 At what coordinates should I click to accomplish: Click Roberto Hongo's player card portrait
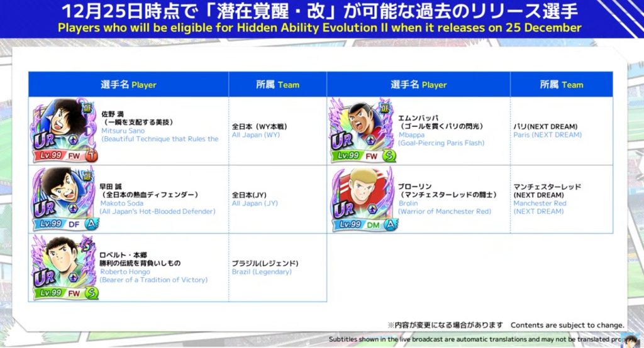(x=64, y=266)
